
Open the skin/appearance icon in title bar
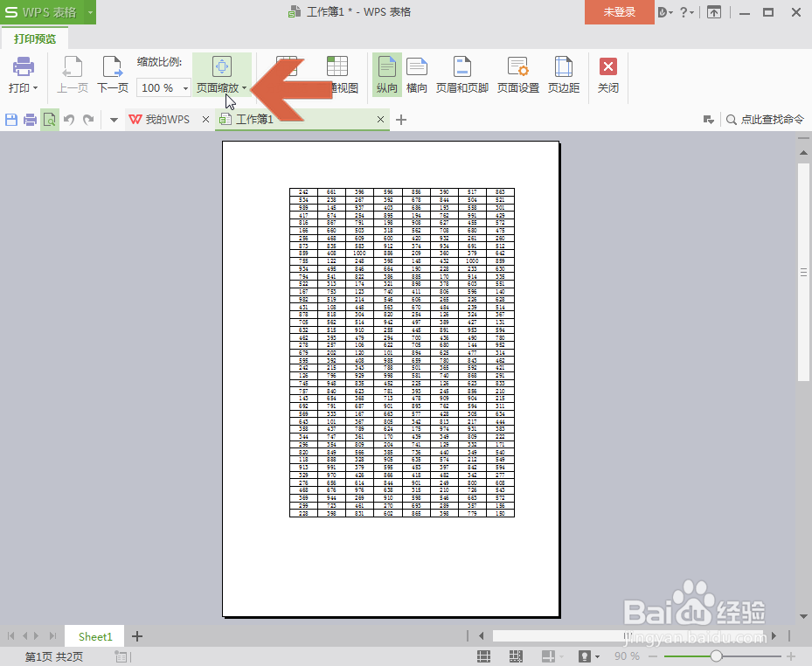click(x=665, y=12)
